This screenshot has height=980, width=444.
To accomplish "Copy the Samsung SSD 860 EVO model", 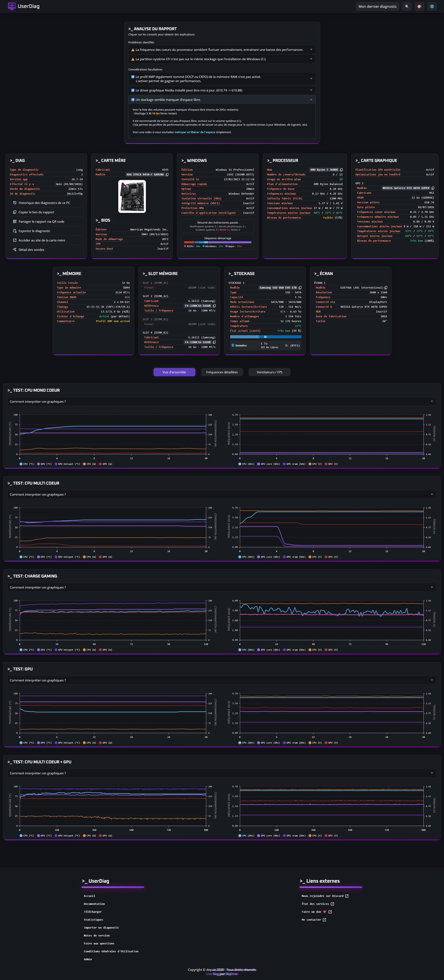I will pyautogui.click(x=300, y=288).
